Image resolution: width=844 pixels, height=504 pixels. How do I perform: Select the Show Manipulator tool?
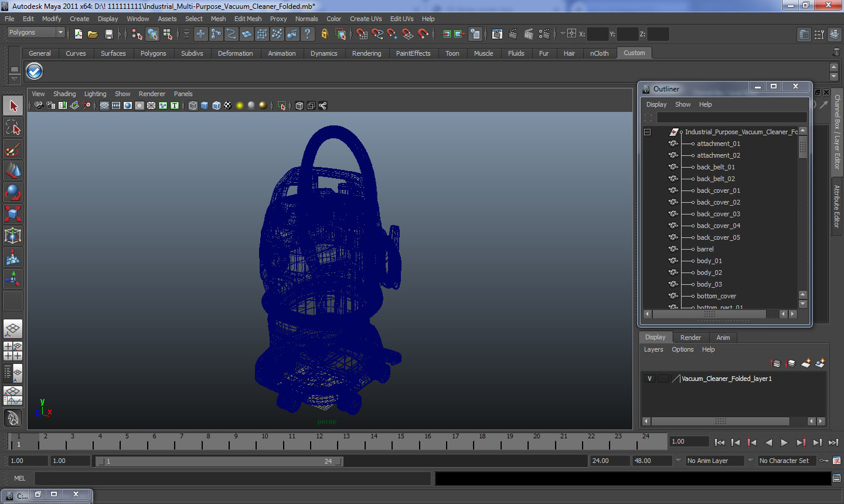[13, 279]
